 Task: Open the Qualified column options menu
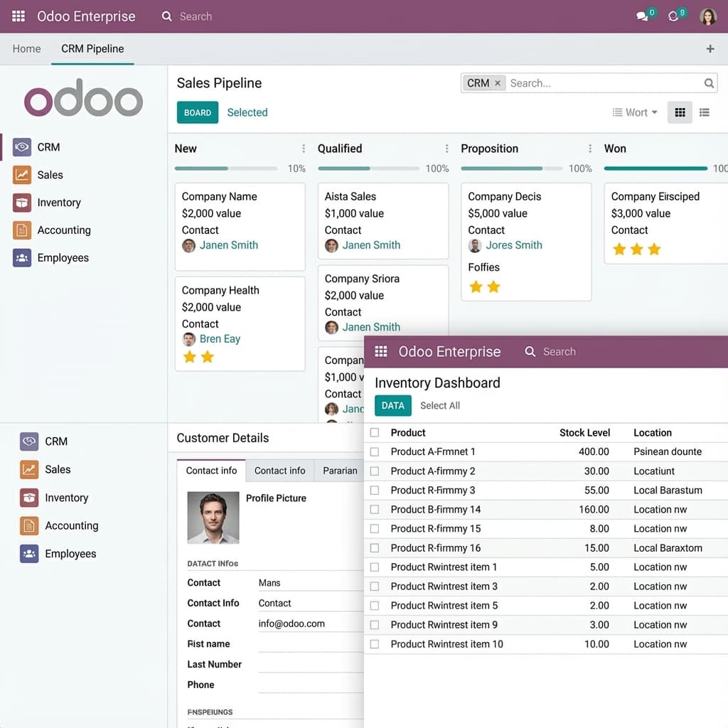pos(446,149)
